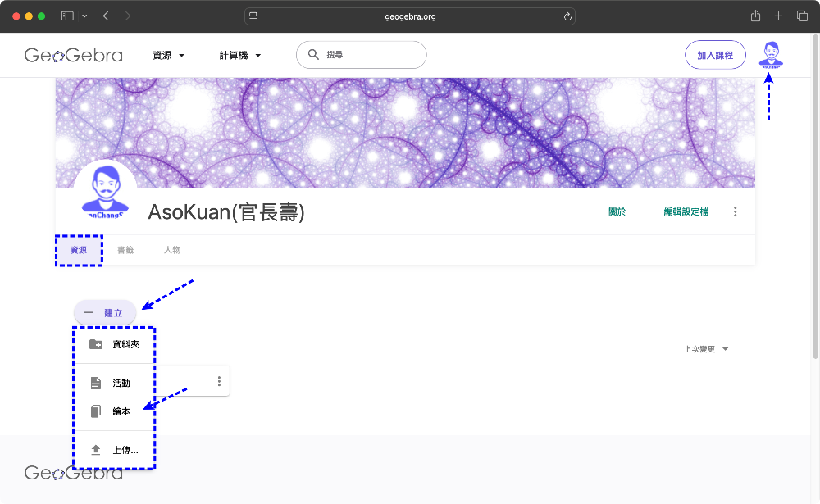Switch to the 人物 tab

172,250
